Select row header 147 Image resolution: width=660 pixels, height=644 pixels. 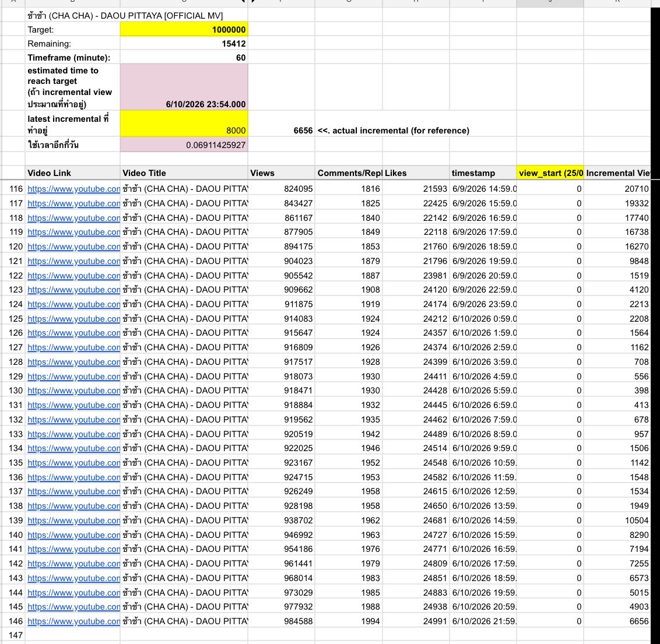point(13,635)
